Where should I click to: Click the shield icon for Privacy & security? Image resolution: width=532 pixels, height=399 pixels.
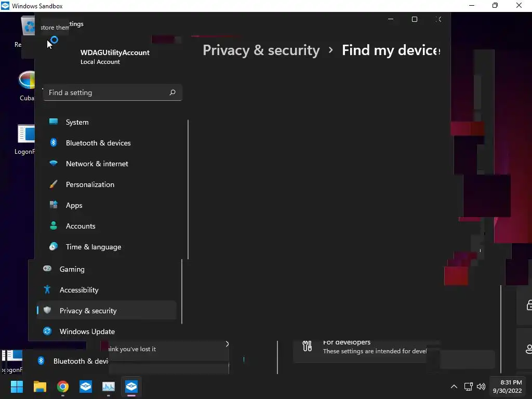point(47,310)
